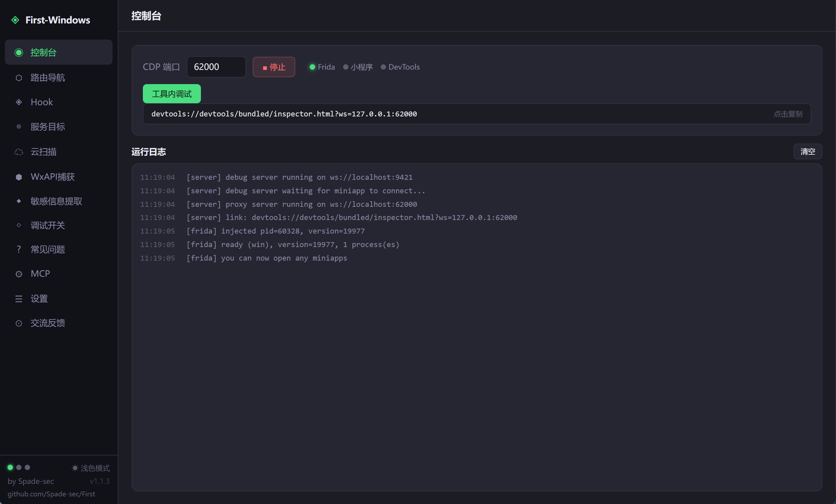
Task: Open the 路由导航 sidebar page
Action: (59, 78)
